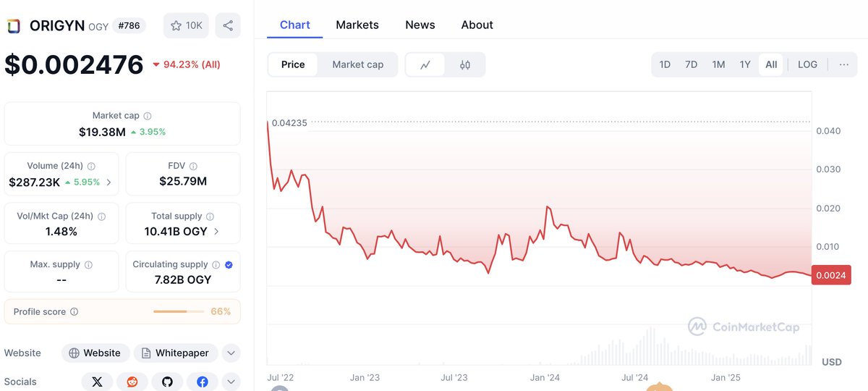Expand Total supply details chevron
Image resolution: width=868 pixels, height=391 pixels.
(216, 232)
